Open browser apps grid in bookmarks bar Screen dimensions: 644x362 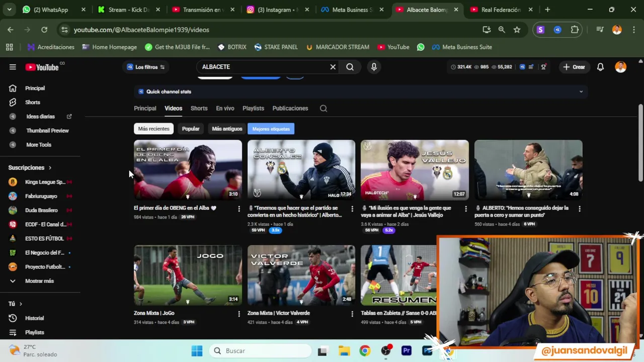[9, 47]
